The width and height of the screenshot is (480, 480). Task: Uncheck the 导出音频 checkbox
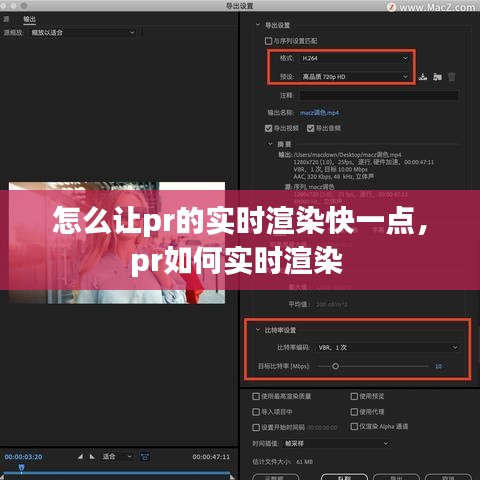[310, 128]
